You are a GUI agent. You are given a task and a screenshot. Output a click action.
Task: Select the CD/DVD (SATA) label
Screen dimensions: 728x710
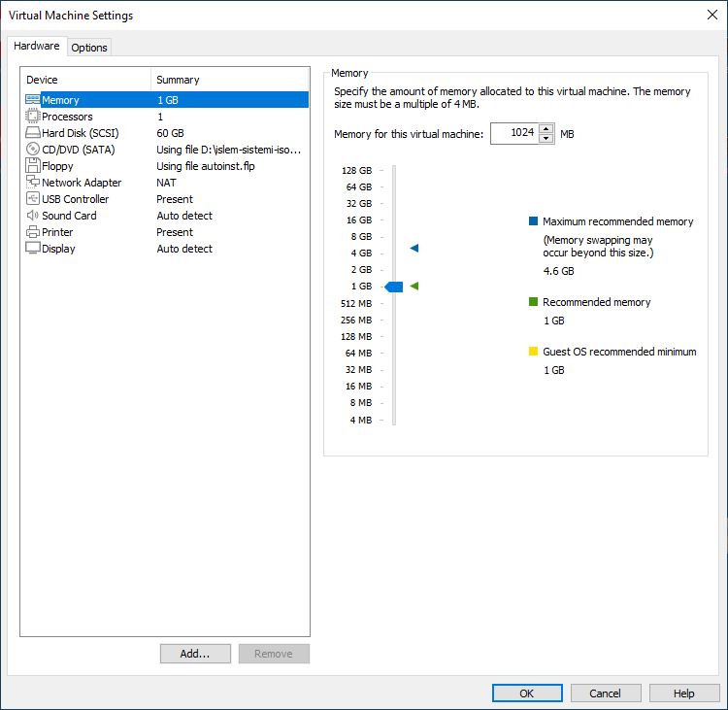(79, 150)
